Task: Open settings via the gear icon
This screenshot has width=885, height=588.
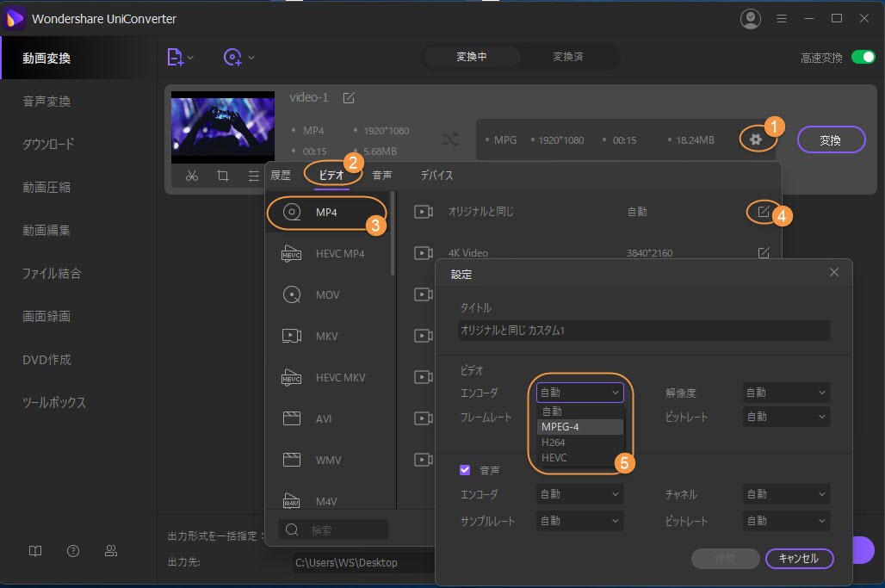Action: point(757,138)
